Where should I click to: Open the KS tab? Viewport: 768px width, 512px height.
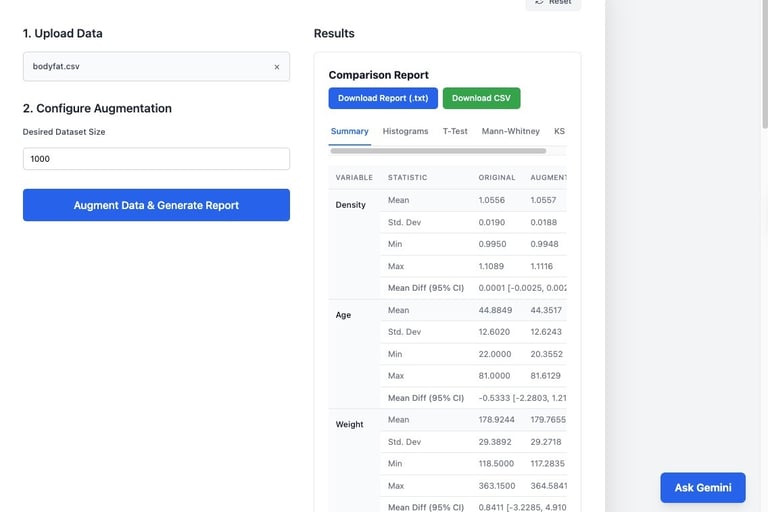point(559,131)
